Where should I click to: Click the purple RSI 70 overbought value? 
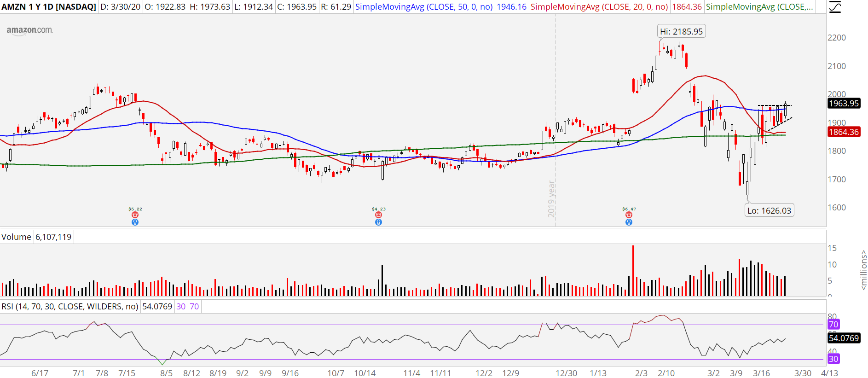point(194,307)
